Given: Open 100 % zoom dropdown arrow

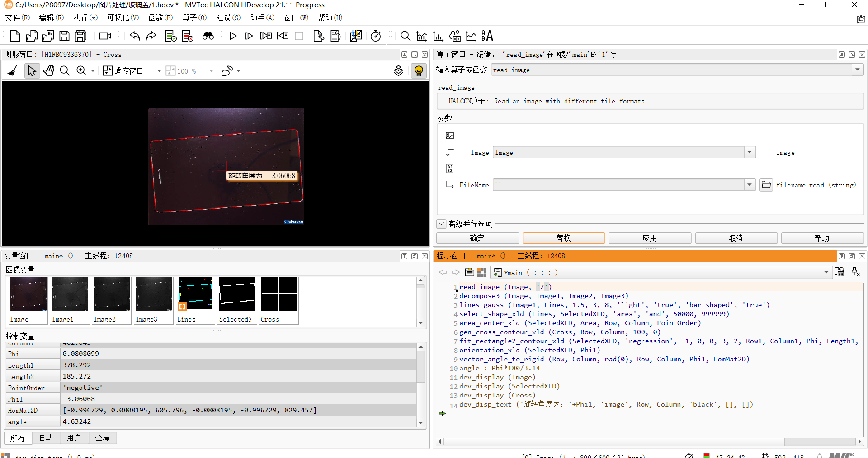Looking at the screenshot, I should click(x=211, y=71).
